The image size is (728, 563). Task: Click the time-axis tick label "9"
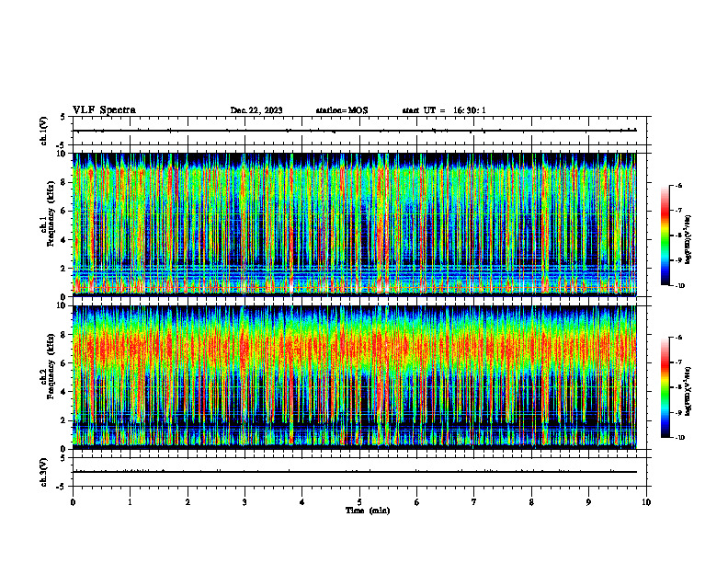tap(588, 502)
